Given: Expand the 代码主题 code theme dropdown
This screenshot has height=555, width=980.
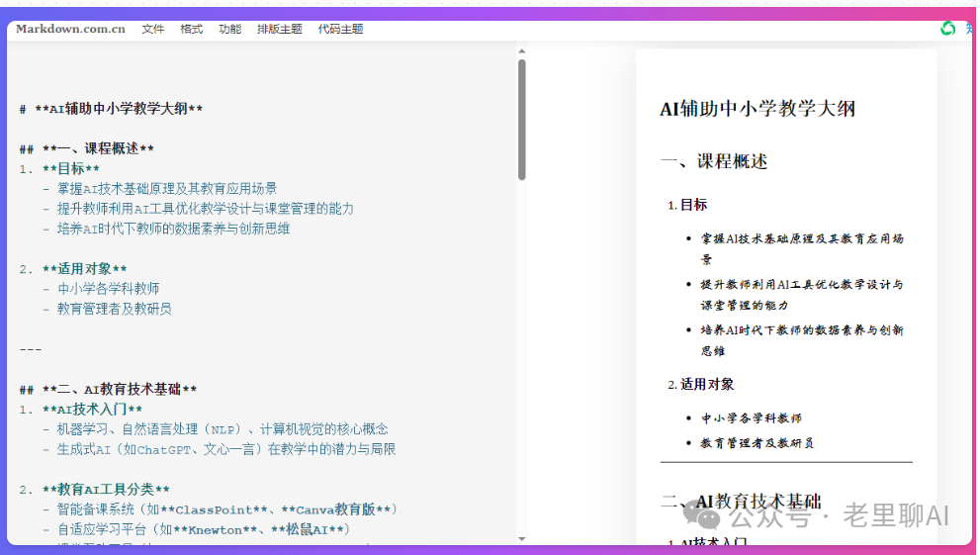Looking at the screenshot, I should 340,29.
